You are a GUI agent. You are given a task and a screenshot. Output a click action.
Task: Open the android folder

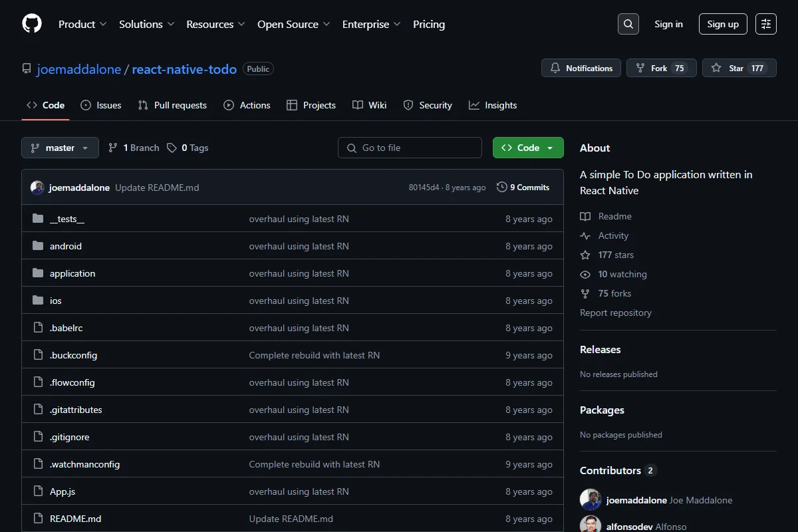point(66,246)
